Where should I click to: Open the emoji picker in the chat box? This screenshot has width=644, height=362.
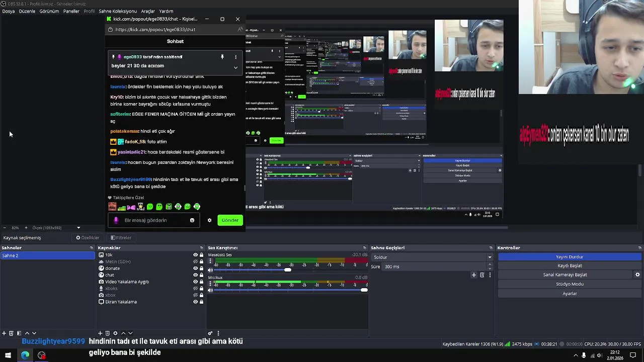pyautogui.click(x=192, y=220)
